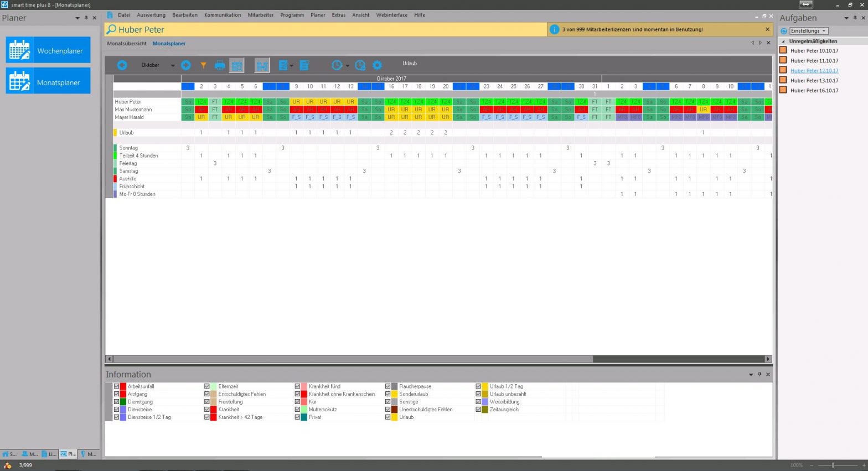Click the horizontal scrollbar's right arrow
This screenshot has height=471, width=868.
pos(768,359)
